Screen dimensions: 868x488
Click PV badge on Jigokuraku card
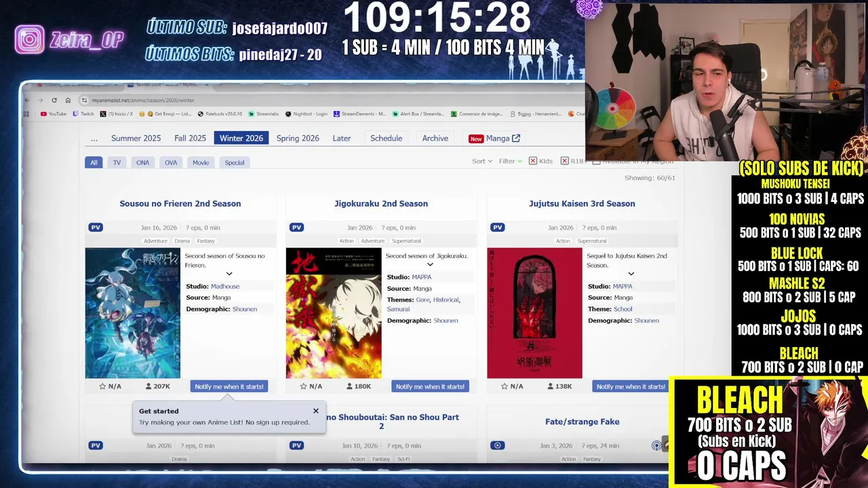(296, 227)
